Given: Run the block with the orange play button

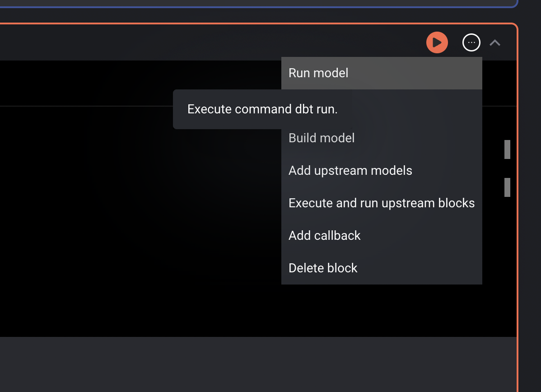Looking at the screenshot, I should [x=437, y=42].
